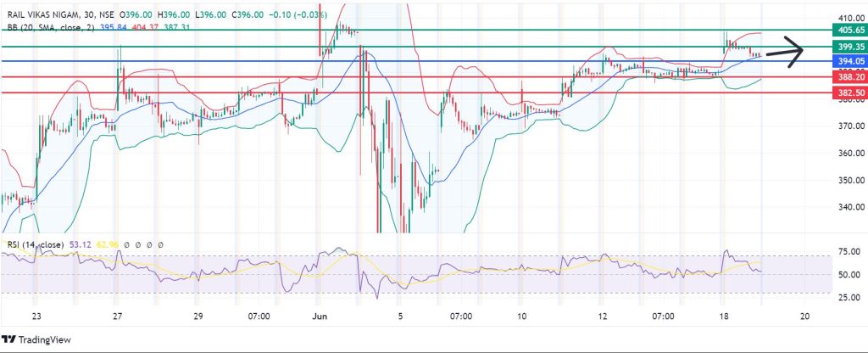The image size is (868, 353).
Task: Select the RSI (14, close) indicator legend
Action: (x=36, y=244)
